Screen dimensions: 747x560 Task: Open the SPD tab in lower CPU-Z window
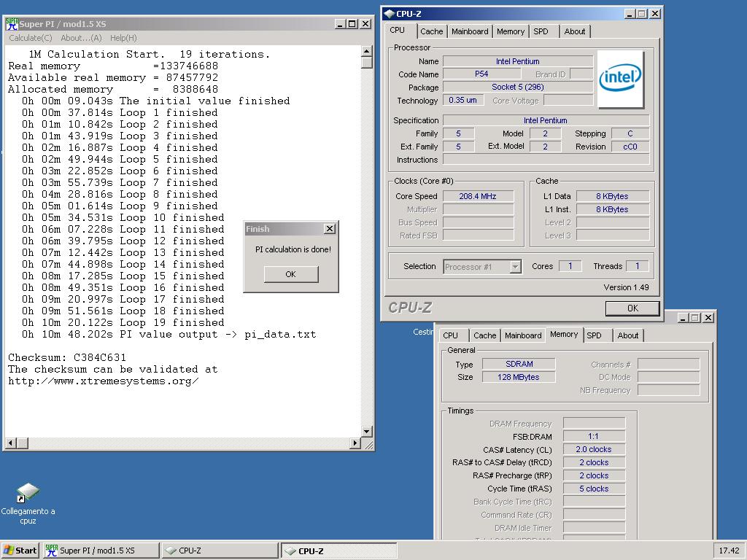594,335
